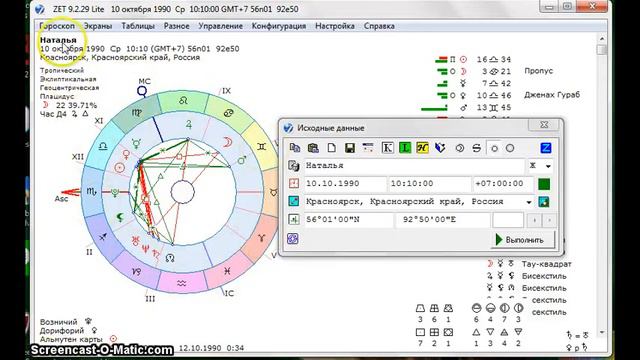Click the Jupiter glyph inside the chart
Screen dimensions: 640x360
pos(189,124)
